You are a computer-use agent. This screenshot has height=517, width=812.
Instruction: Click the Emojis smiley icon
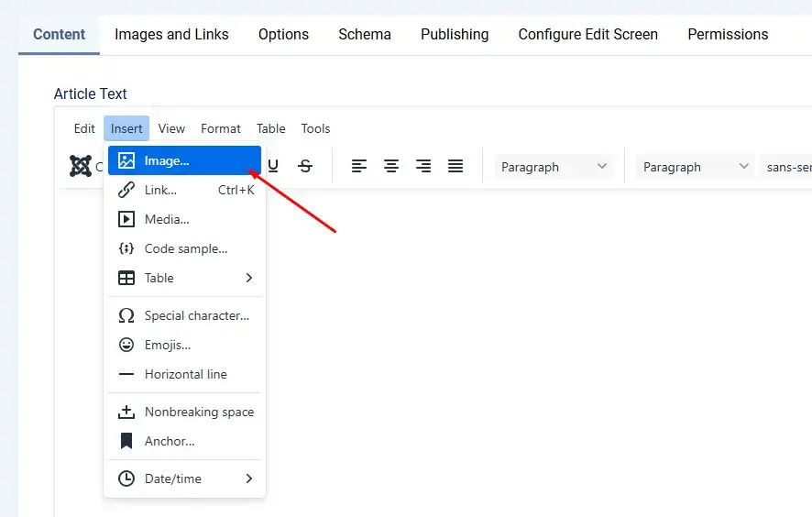tap(126, 345)
